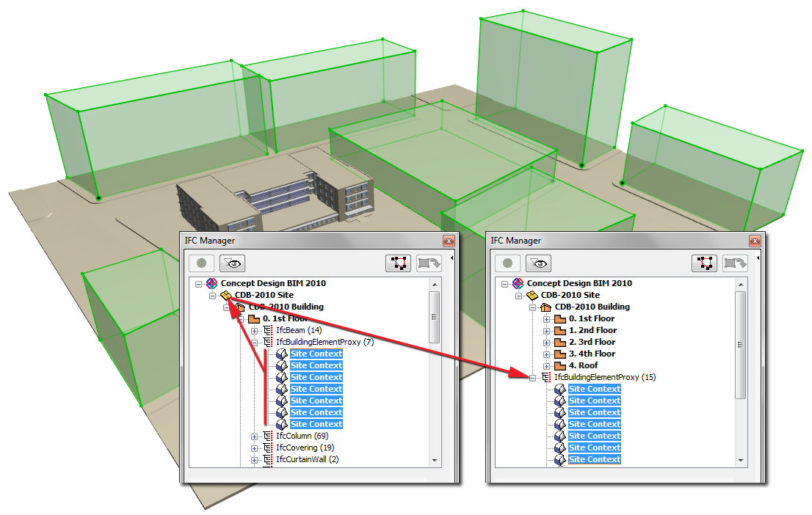Select 'IfcColumn (69)' row
Screen dimensions: 812x515
click(x=302, y=437)
